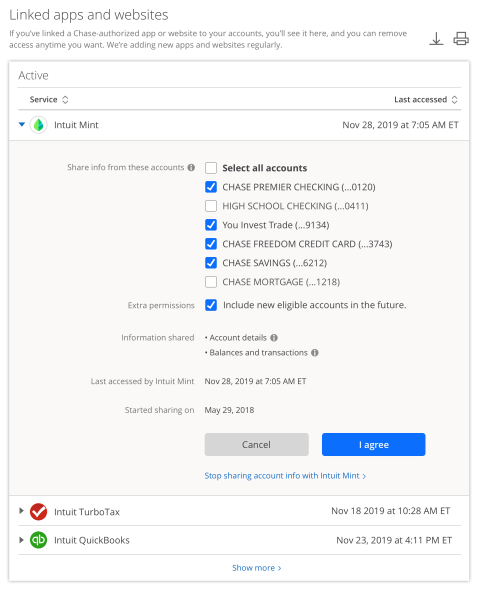Check the Select all accounts checkbox
478x590 pixels.
(211, 168)
